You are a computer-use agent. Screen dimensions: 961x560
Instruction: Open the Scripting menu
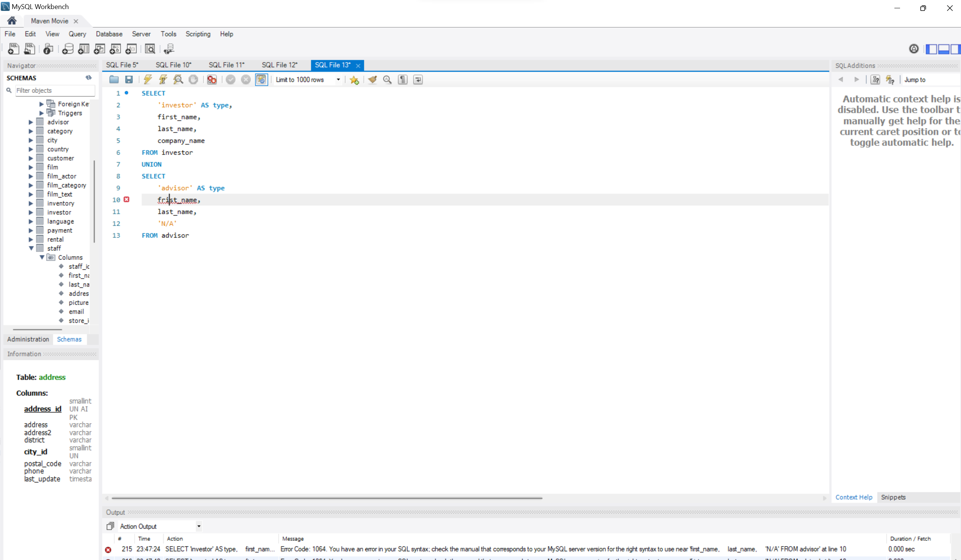point(198,34)
